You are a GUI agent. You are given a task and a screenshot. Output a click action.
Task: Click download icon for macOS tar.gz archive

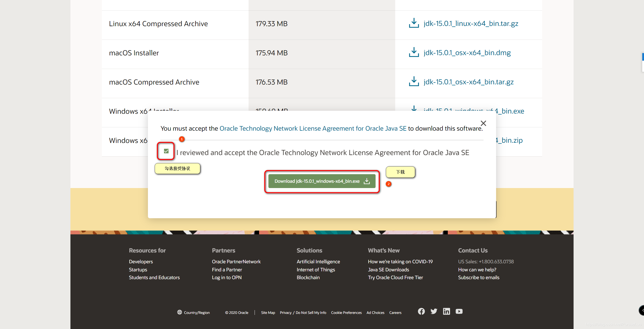click(x=414, y=82)
